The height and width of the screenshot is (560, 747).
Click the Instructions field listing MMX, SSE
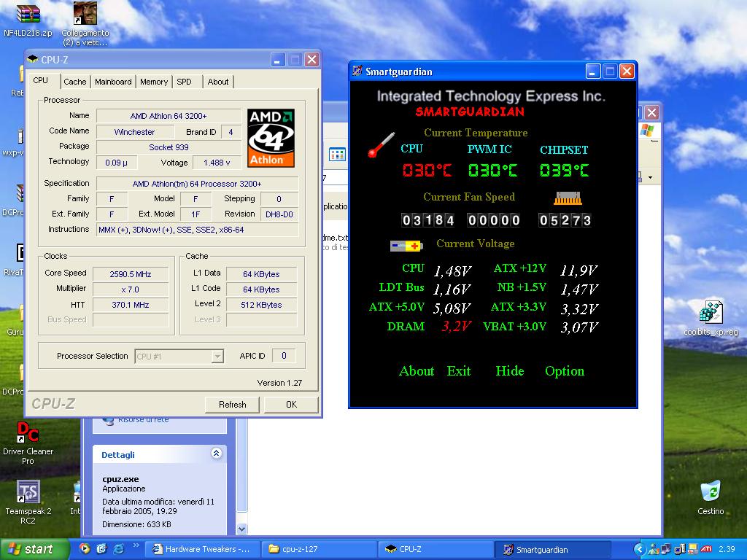pos(197,230)
